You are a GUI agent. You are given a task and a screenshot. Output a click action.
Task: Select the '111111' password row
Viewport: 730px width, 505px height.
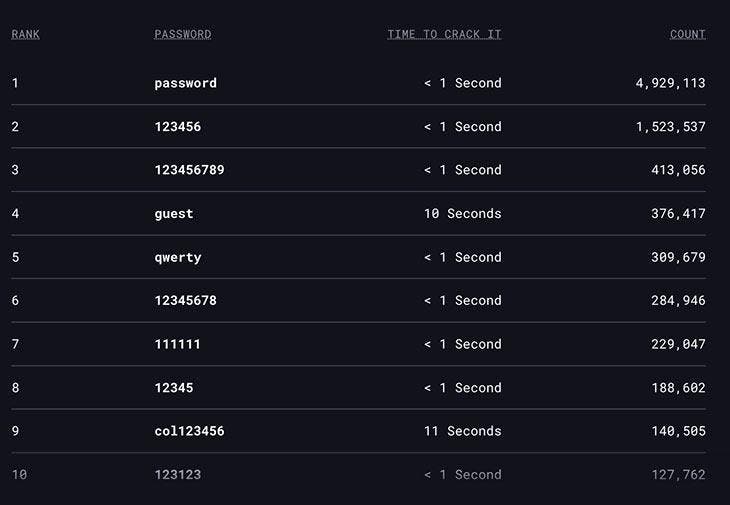[177, 344]
